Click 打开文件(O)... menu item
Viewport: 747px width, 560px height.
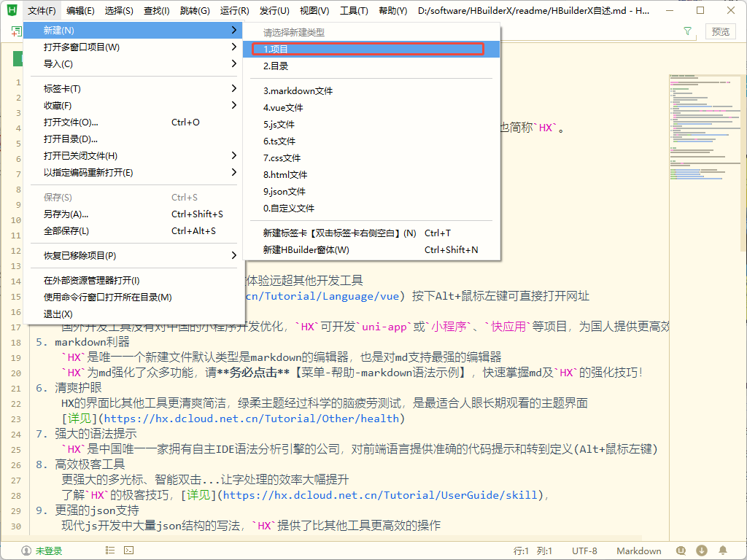[x=134, y=122]
